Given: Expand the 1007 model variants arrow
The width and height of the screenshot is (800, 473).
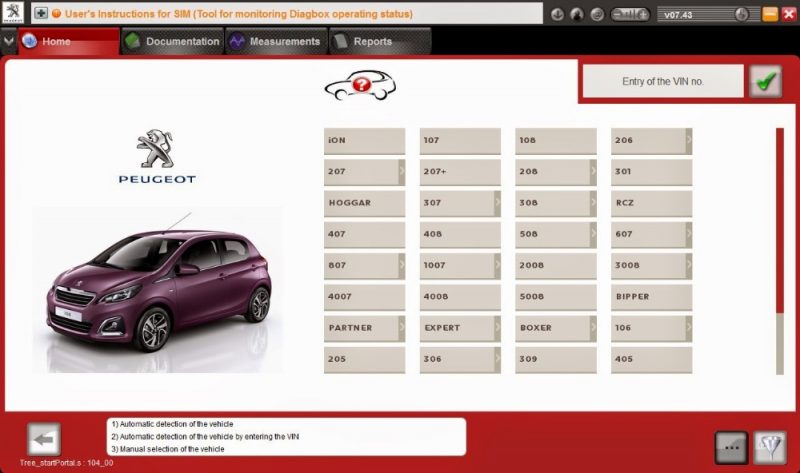Looking at the screenshot, I should click(497, 265).
